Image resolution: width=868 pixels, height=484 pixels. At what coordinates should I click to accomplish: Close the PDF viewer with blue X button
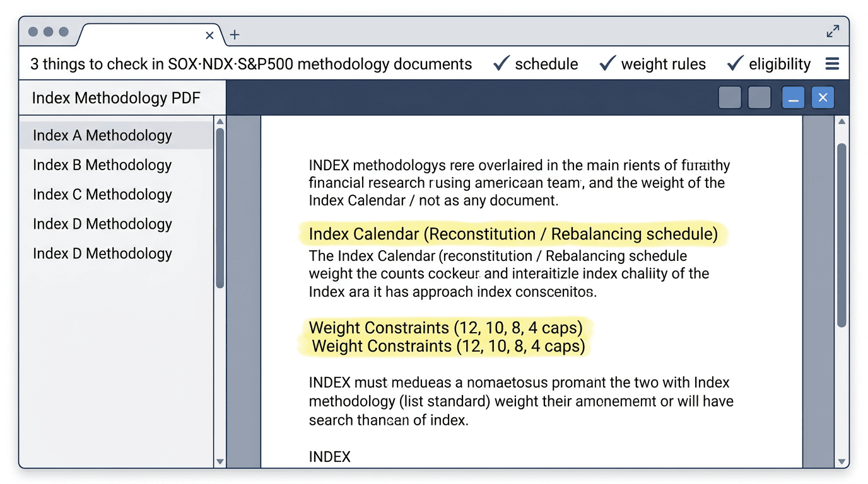pyautogui.click(x=823, y=98)
